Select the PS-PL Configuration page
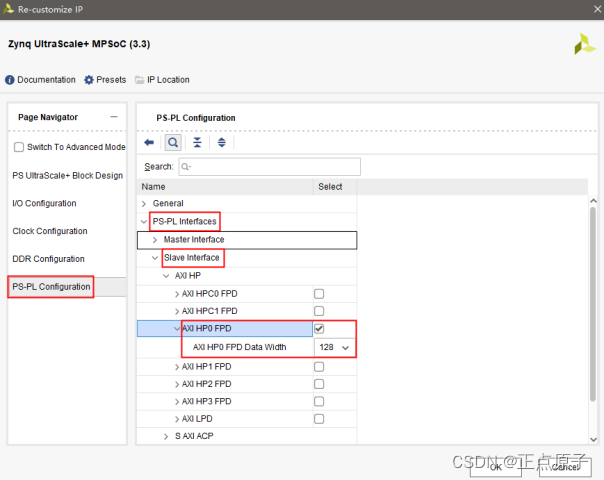 click(51, 287)
